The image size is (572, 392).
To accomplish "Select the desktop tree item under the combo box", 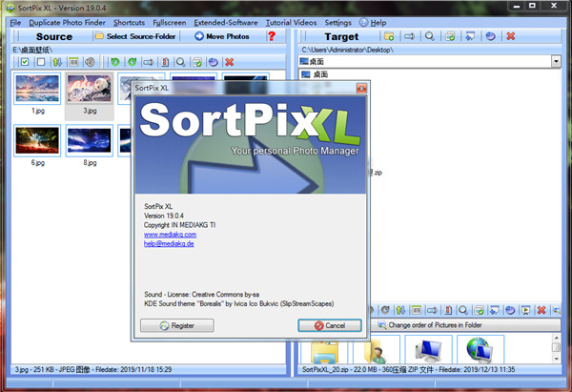I will coord(316,74).
